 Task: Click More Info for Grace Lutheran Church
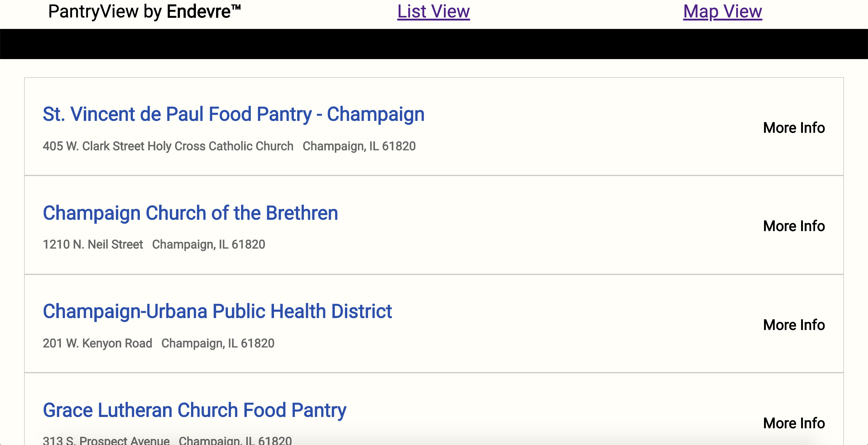click(794, 423)
